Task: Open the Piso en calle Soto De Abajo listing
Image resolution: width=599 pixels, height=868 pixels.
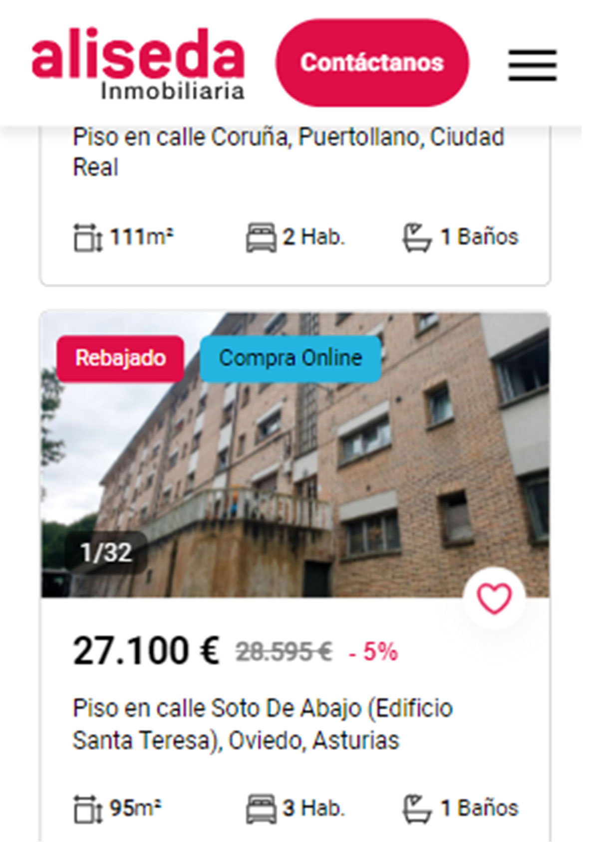Action: click(263, 724)
